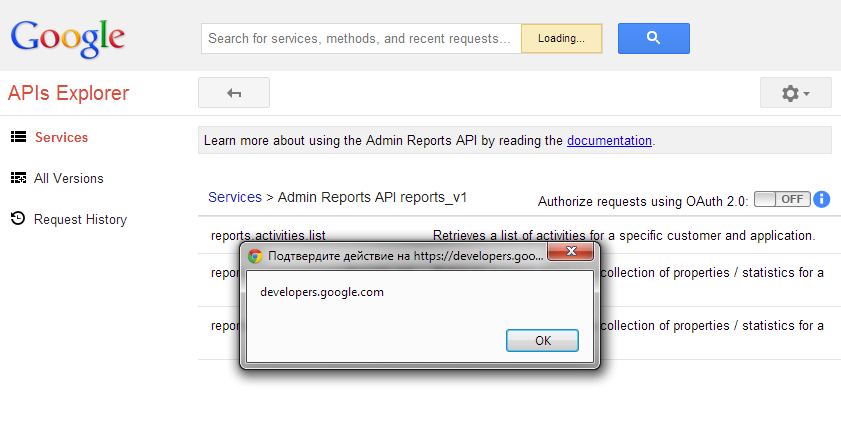841x437 pixels.
Task: Click the Services list icon in sidebar
Action: pos(18,137)
